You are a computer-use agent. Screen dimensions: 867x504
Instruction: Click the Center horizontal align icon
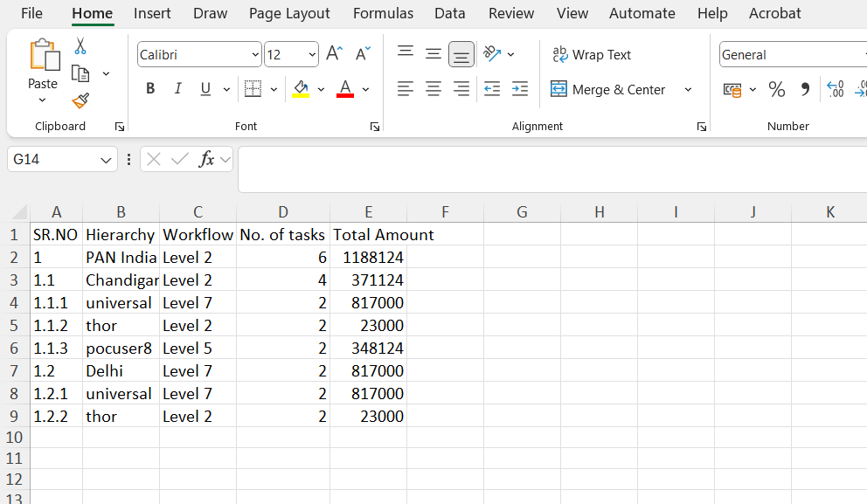click(433, 89)
